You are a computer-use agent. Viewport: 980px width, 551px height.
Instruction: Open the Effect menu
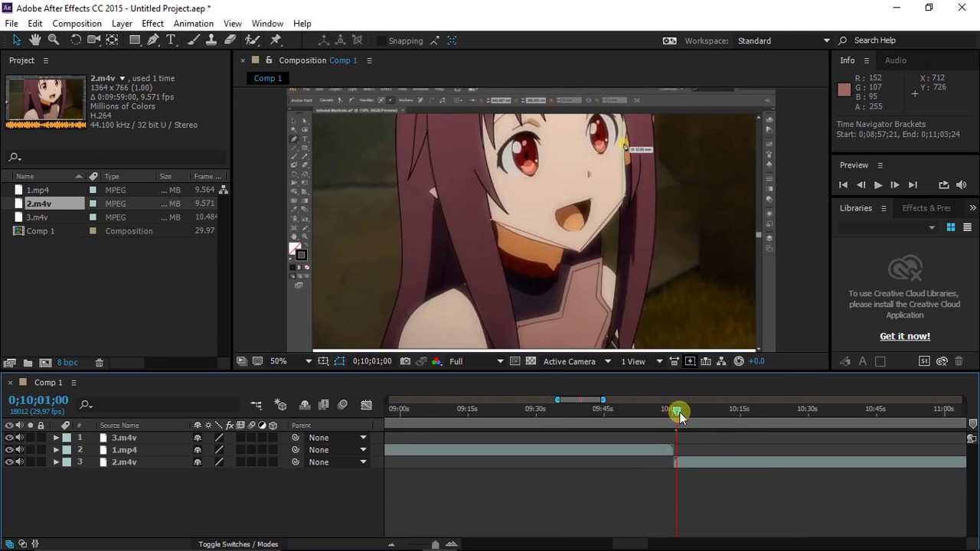point(152,24)
